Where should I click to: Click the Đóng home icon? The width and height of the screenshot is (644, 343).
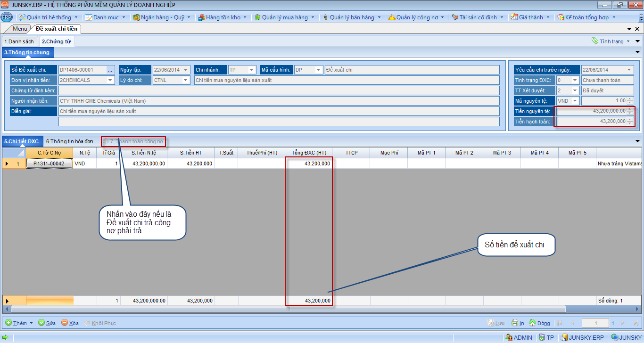point(532,323)
